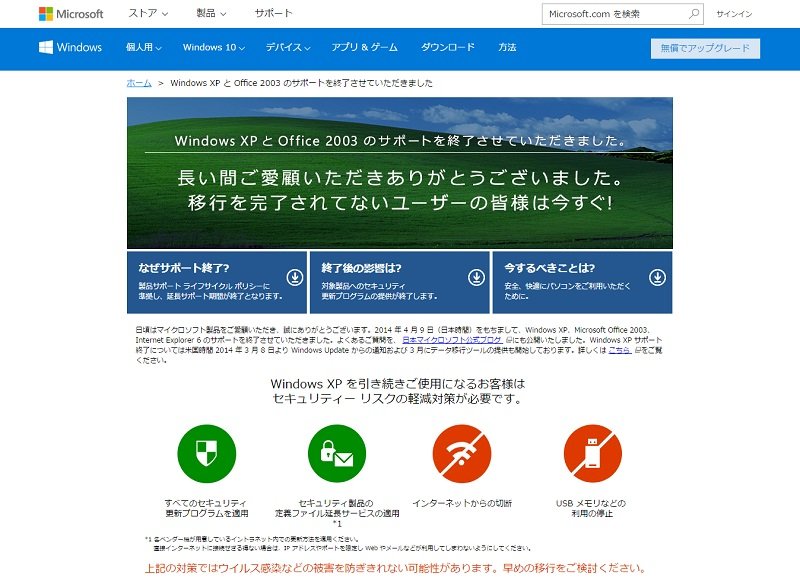Go to ダウンロード in navigation
The image size is (800, 584).
coord(447,47)
